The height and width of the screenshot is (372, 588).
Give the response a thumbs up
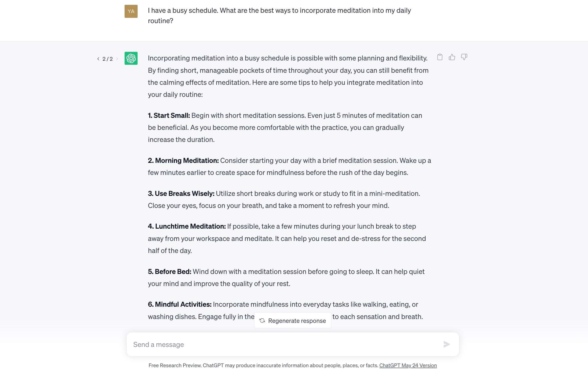coord(452,57)
